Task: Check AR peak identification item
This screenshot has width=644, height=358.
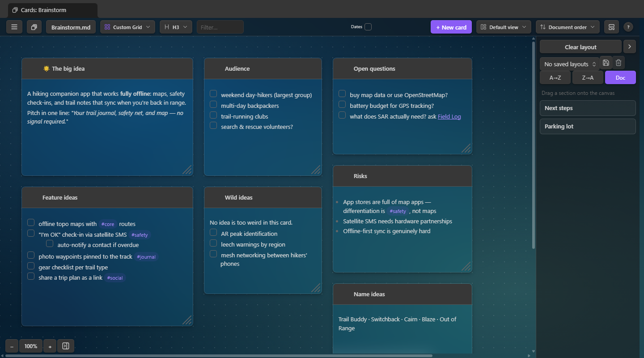Action: coord(213,232)
